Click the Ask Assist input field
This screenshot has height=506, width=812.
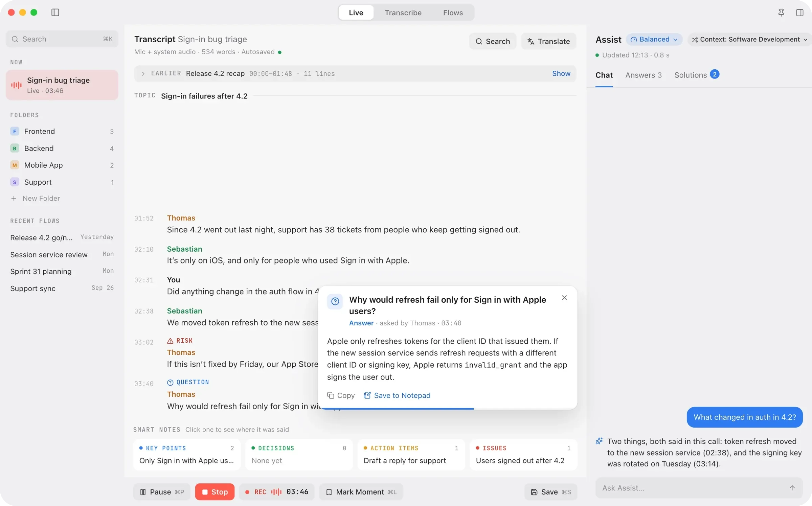[699, 488]
